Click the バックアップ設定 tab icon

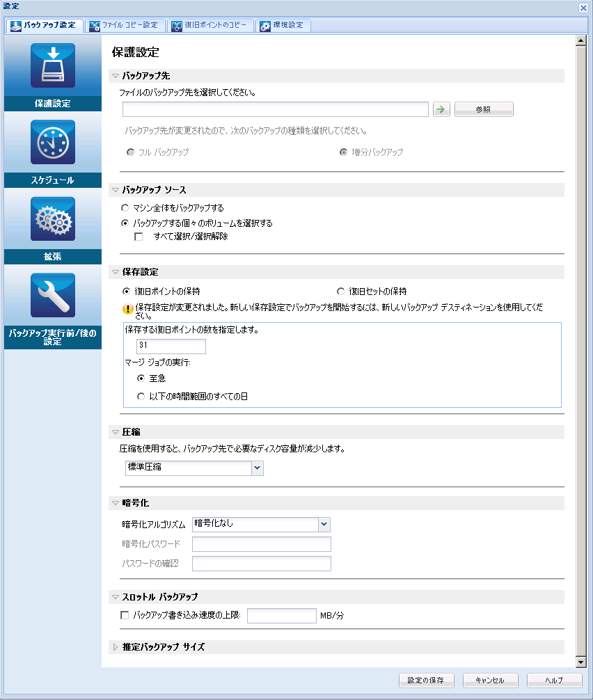[x=14, y=25]
